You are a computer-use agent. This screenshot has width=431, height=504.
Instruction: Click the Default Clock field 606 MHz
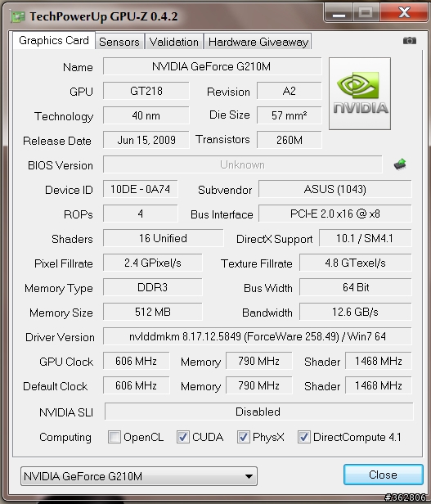(137, 385)
